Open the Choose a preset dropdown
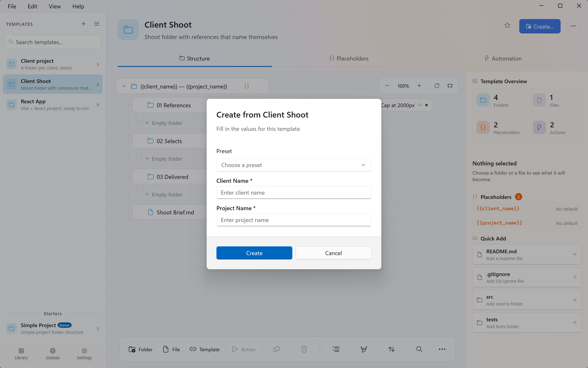The width and height of the screenshot is (588, 368). pos(294,165)
